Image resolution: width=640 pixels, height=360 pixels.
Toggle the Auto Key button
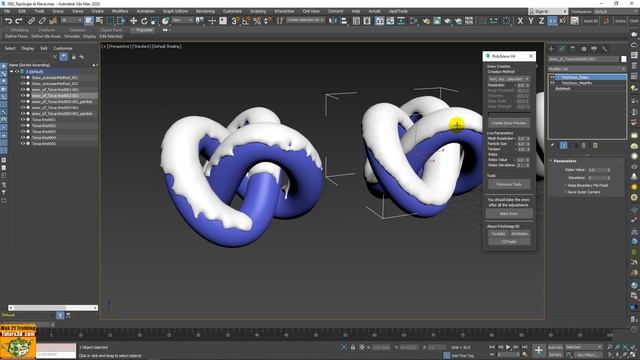[555, 347]
